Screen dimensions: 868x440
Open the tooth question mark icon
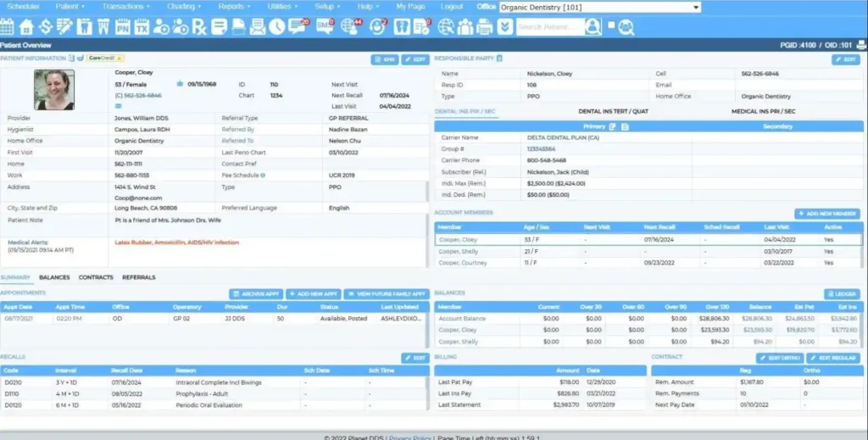click(x=402, y=26)
